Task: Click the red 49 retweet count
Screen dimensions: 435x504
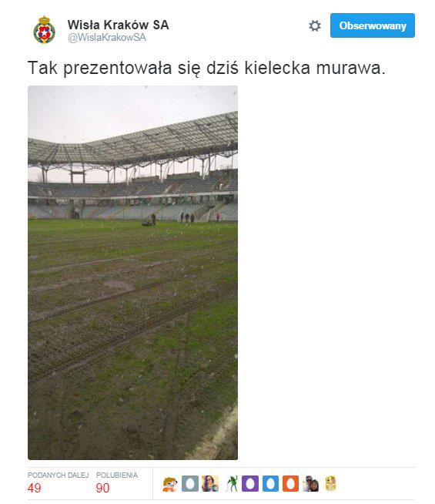Action: point(34,488)
